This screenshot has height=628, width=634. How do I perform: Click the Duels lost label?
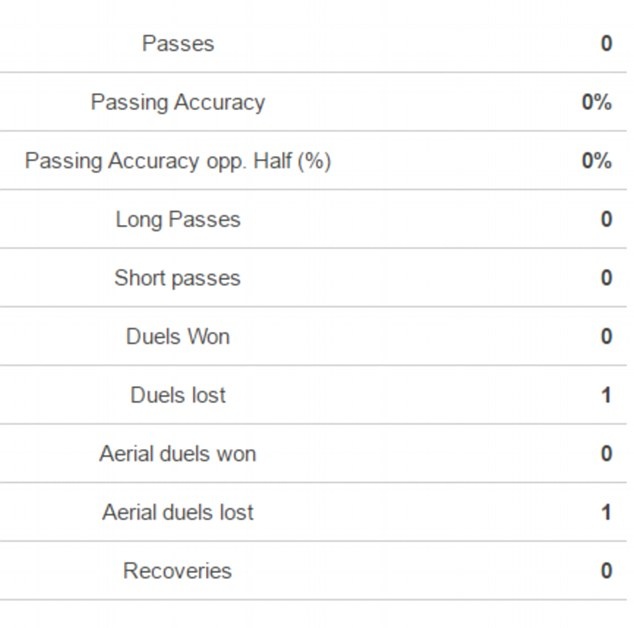[x=178, y=395]
